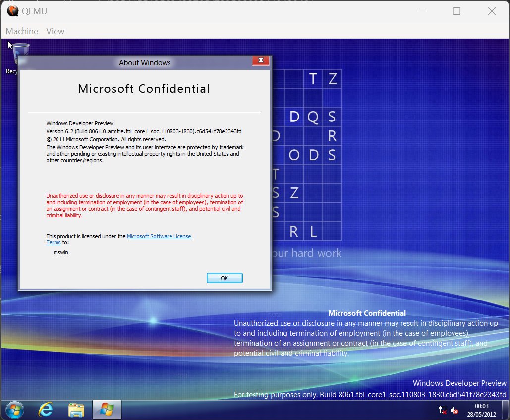Click the About Windows title bar text

pyautogui.click(x=145, y=63)
